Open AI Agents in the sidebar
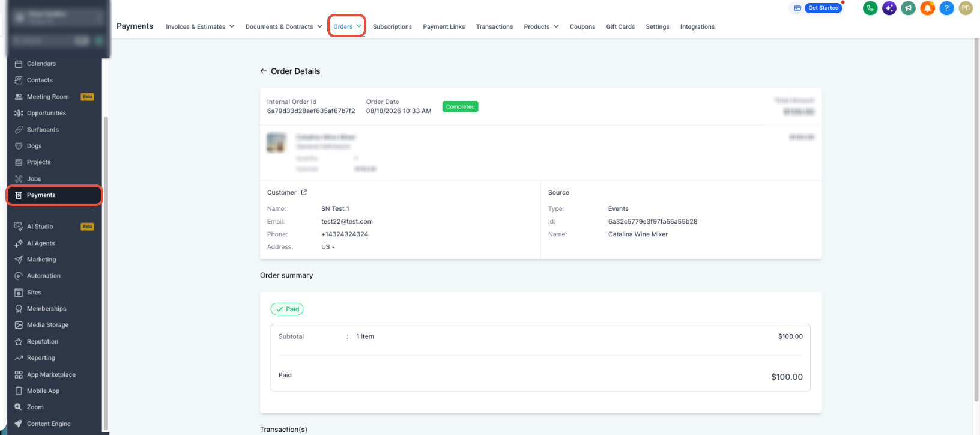Viewport: 980px width, 435px height. tap(41, 243)
